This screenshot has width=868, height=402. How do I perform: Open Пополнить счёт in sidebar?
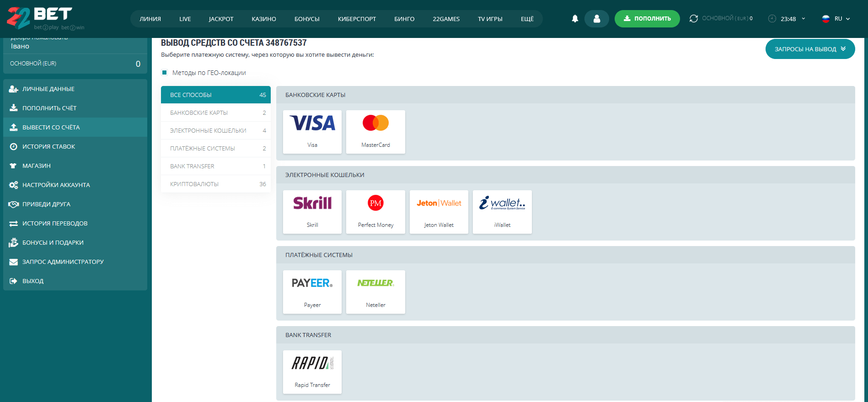coord(75,108)
